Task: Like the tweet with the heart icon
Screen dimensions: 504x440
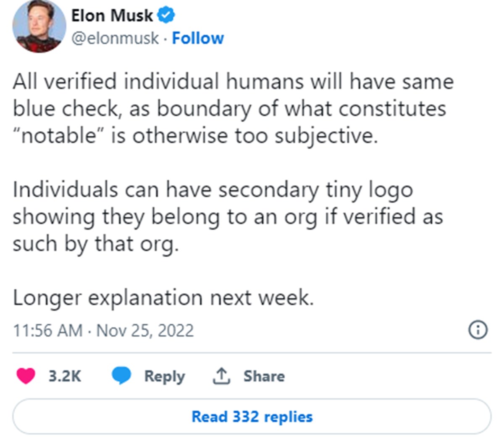Action: tap(26, 376)
